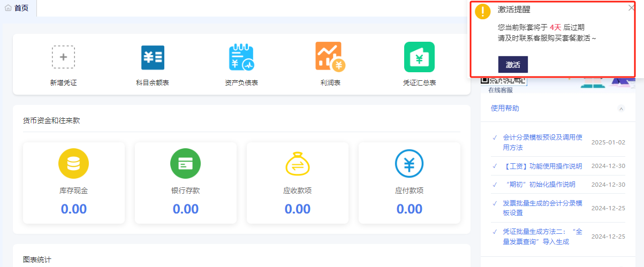Click the 资产负债表 label text

241,83
